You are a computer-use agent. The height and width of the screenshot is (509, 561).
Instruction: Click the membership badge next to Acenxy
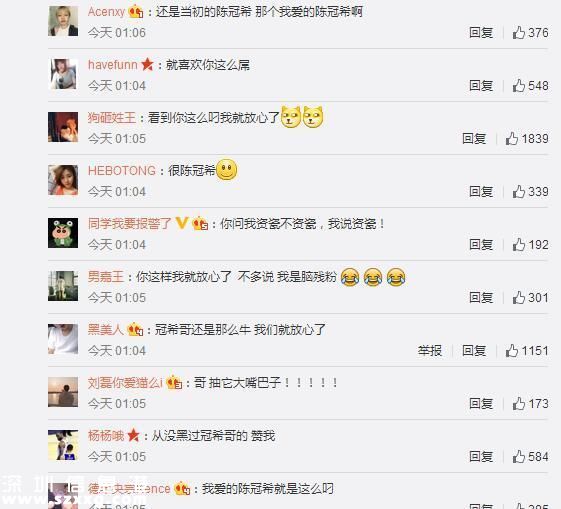tap(136, 12)
